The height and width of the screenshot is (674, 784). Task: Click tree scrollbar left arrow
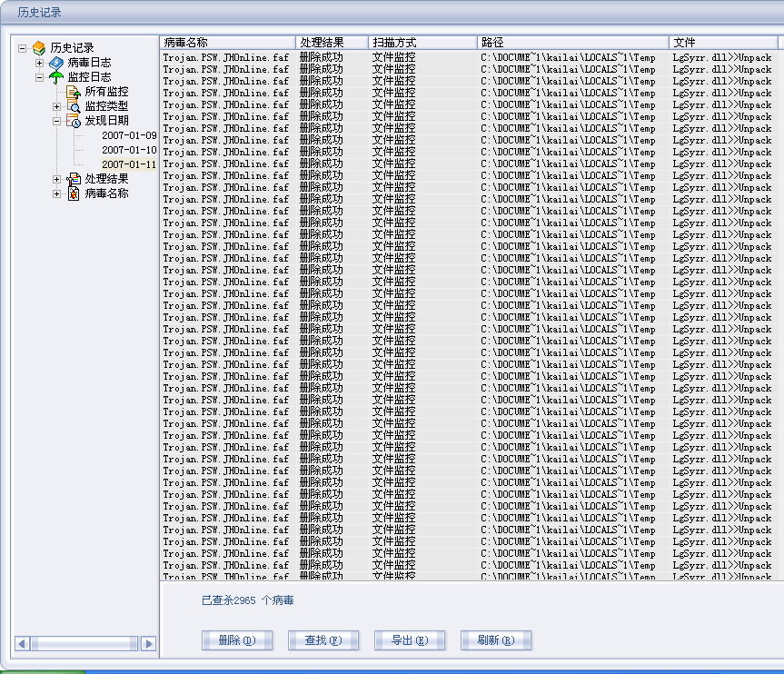[22, 643]
